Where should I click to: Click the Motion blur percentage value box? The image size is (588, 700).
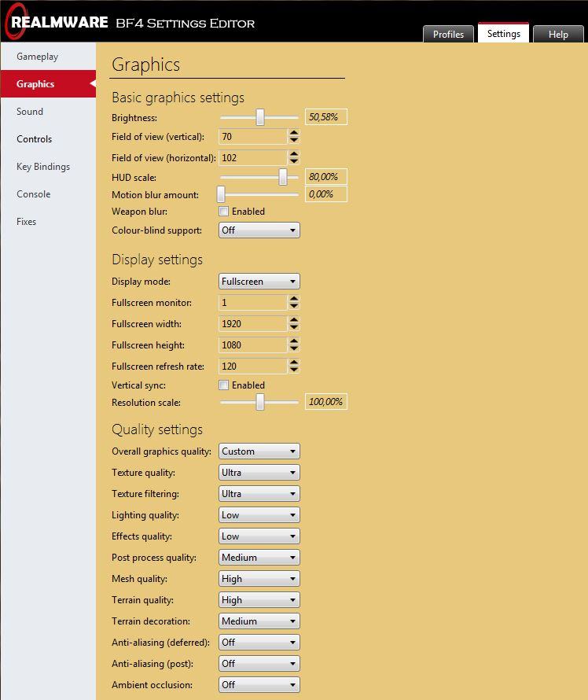pyautogui.click(x=325, y=194)
